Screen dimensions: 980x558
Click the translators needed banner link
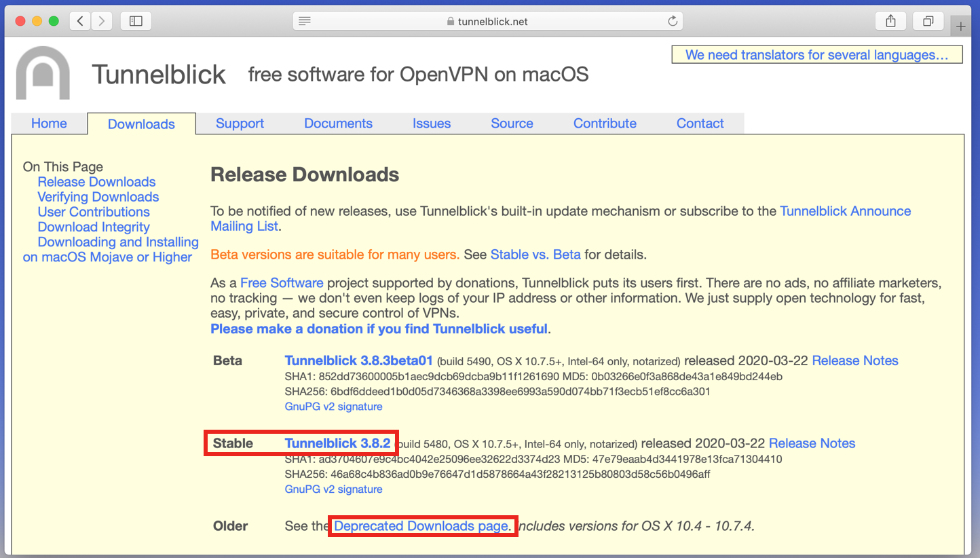[817, 55]
